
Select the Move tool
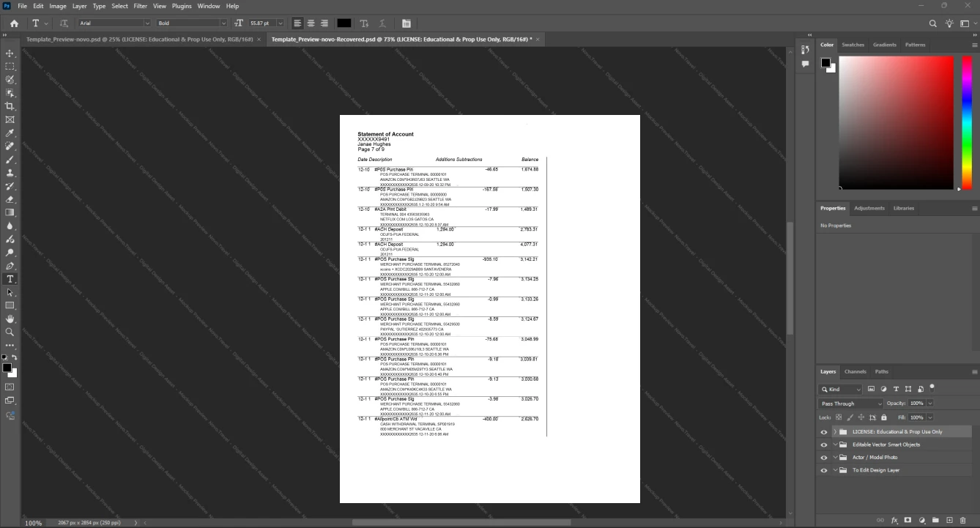point(10,53)
